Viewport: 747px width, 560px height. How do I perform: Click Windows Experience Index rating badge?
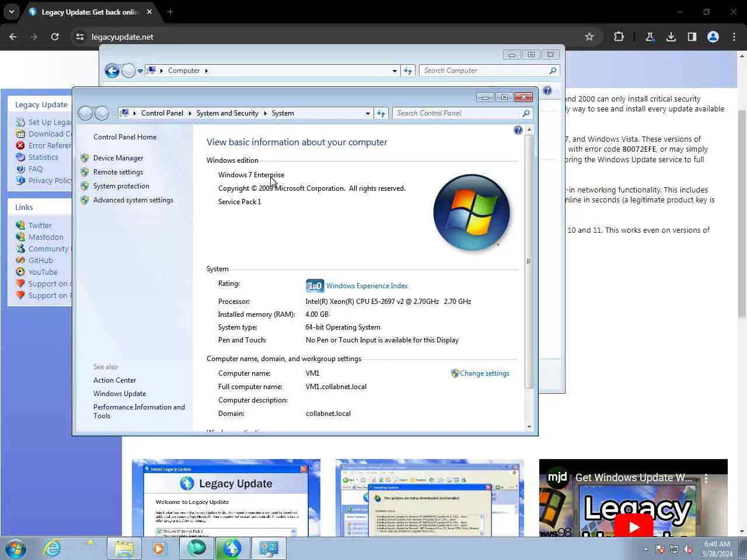(x=315, y=286)
